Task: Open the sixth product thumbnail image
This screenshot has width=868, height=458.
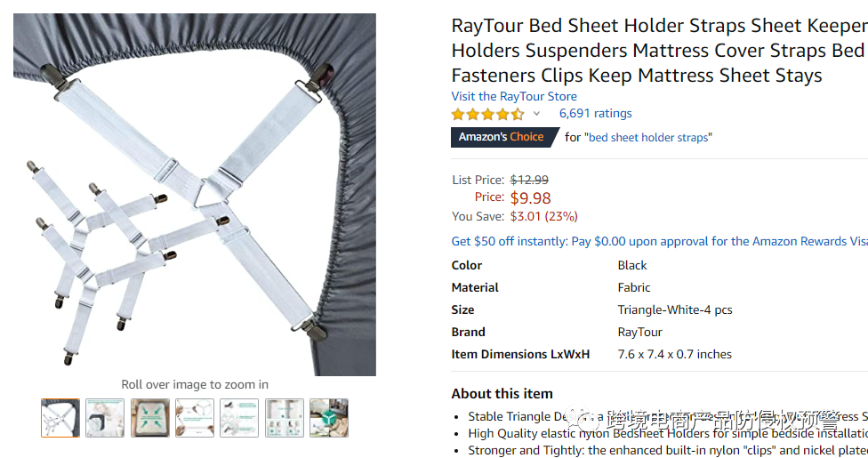Action: tap(285, 418)
